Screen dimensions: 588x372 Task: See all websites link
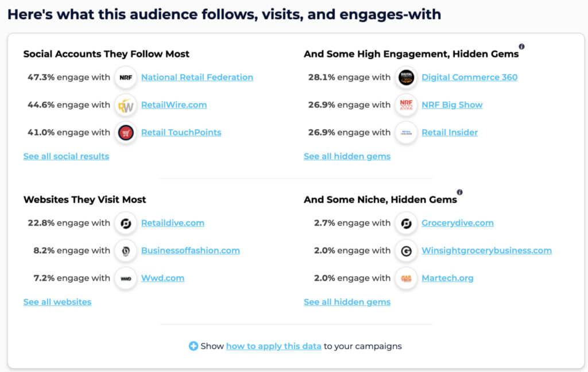(x=57, y=302)
